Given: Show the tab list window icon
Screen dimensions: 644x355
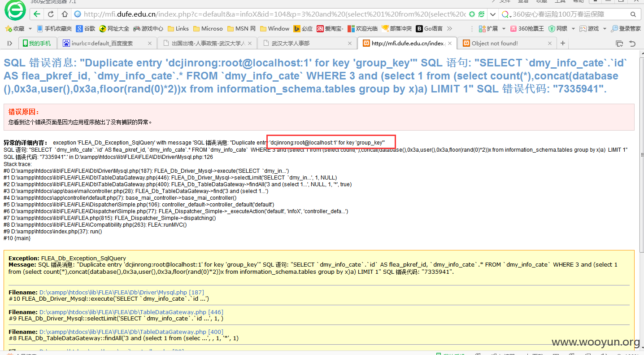Looking at the screenshot, I should pos(619,44).
